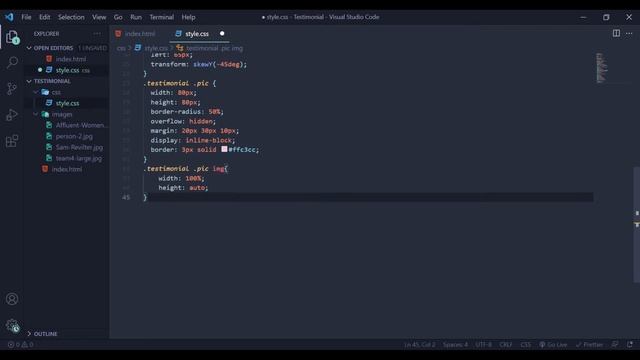Viewport: 640px width, 360px height.
Task: Open the Source Control view
Action: pos(12,89)
